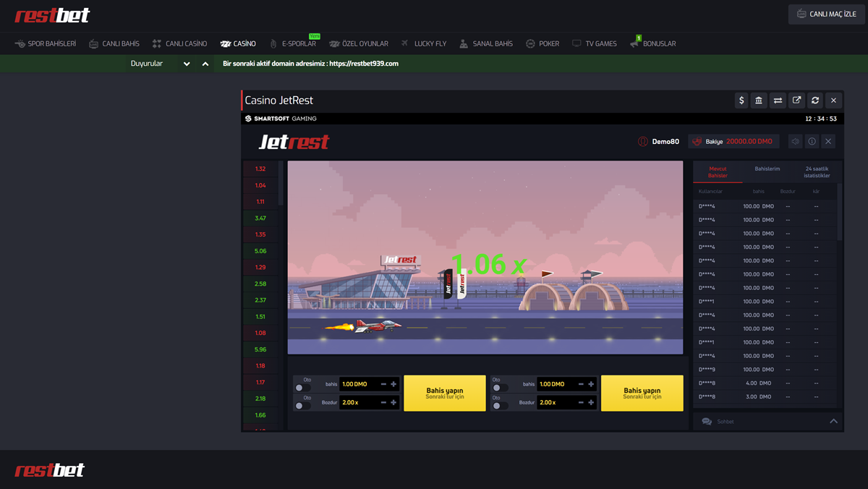Expand the Sohbet chat panel chevron

(833, 421)
